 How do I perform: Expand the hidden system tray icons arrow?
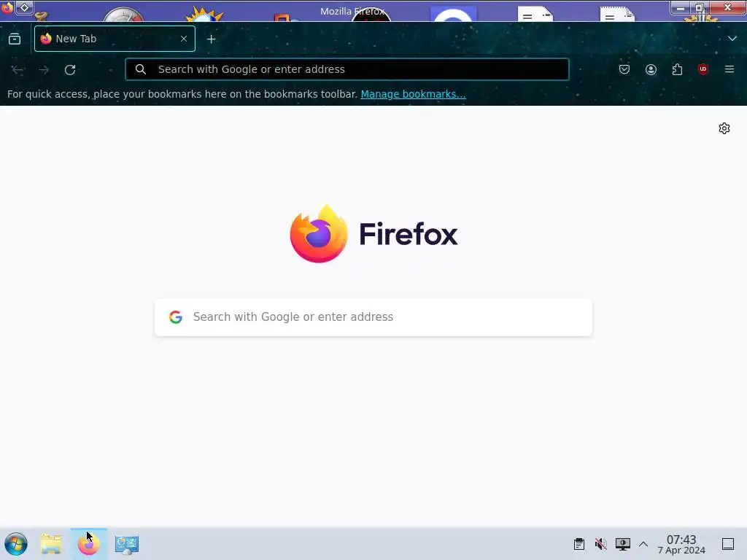643,544
